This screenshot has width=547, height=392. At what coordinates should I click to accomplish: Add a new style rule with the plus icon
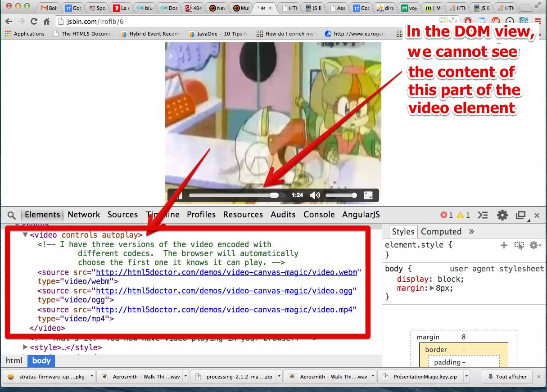[x=503, y=245]
